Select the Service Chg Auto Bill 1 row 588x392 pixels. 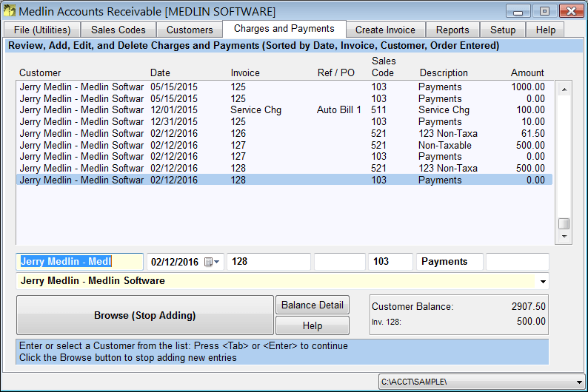point(284,110)
